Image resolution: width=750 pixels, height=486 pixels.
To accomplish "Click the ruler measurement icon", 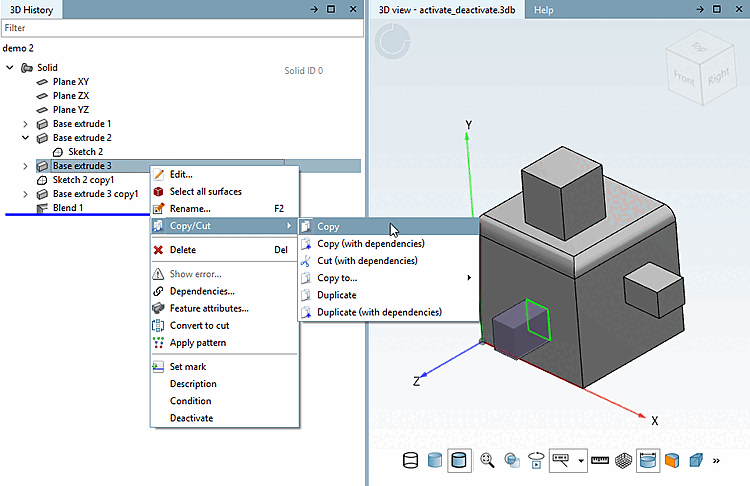I will coord(600,461).
